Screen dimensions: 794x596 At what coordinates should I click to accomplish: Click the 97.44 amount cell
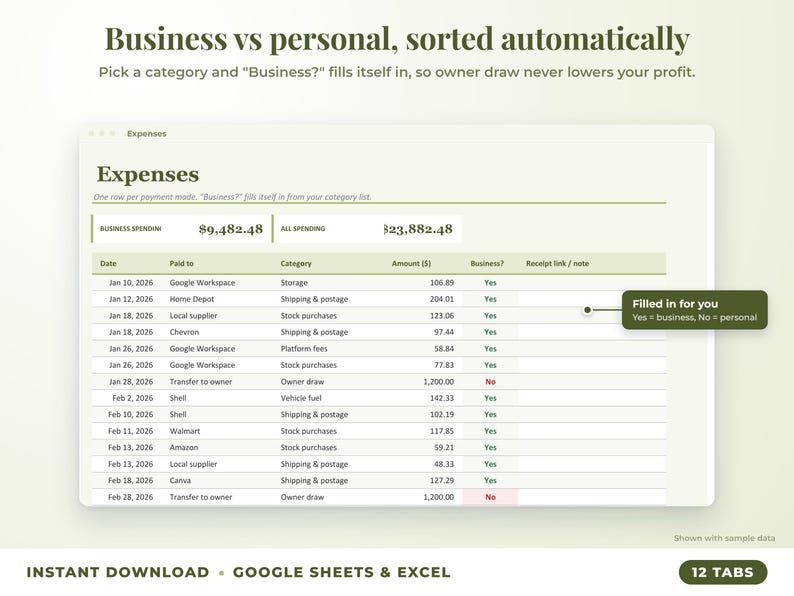point(444,332)
